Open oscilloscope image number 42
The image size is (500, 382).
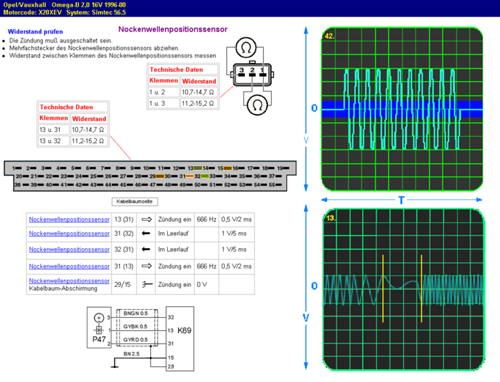pos(402,109)
